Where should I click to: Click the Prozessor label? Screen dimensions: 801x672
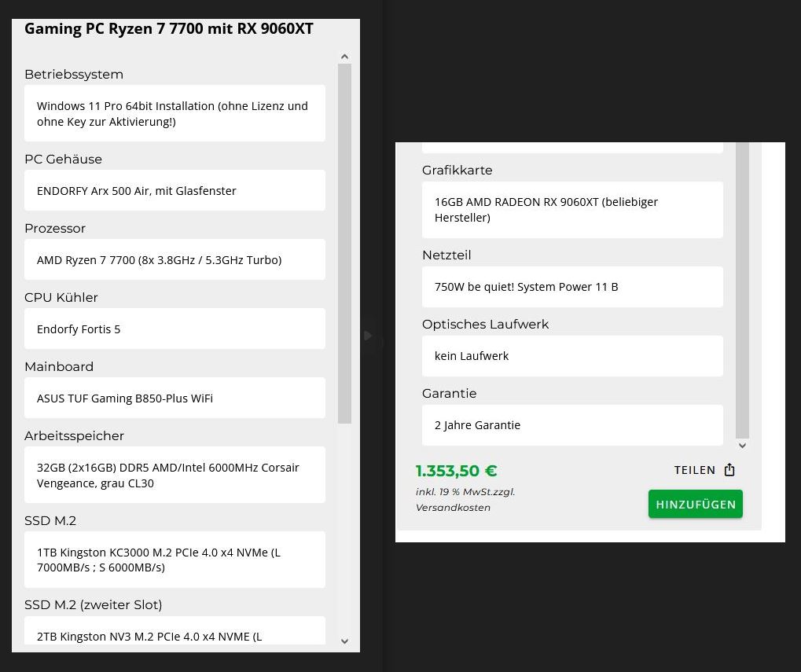(55, 228)
